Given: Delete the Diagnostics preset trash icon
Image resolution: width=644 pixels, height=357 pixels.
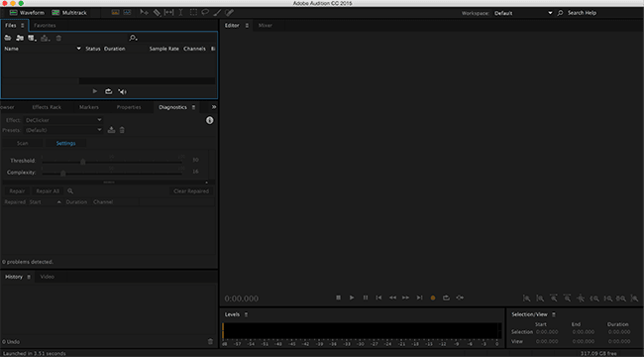Looking at the screenshot, I should coord(122,130).
